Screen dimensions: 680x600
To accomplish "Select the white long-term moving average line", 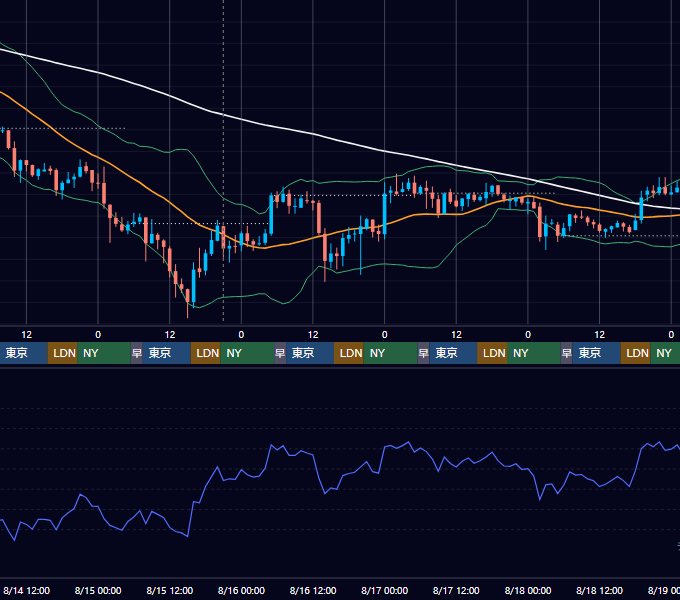I will [x=312, y=134].
